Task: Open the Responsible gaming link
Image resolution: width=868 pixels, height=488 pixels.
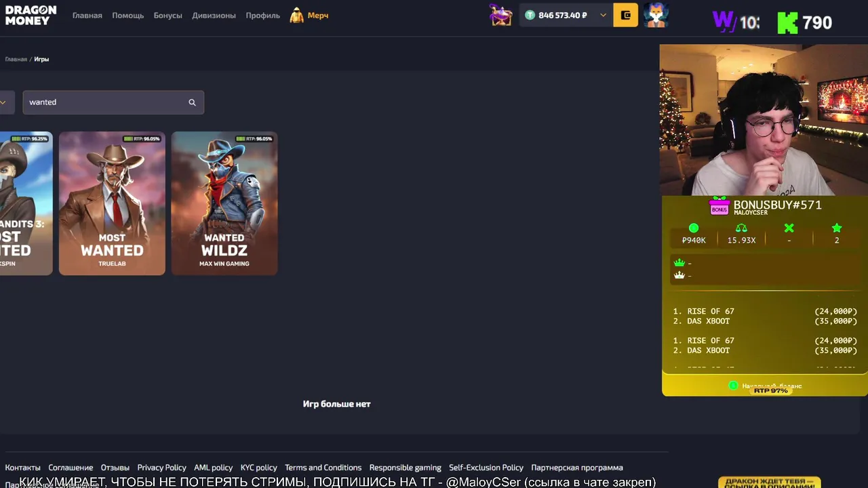Action: click(x=405, y=468)
